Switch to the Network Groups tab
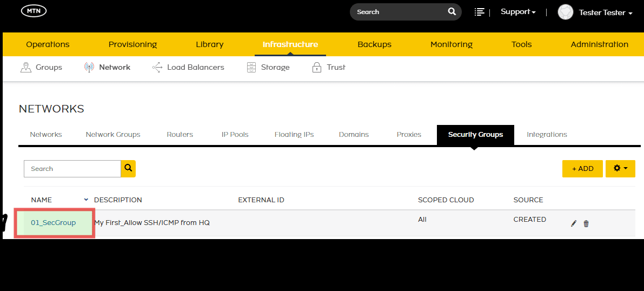The width and height of the screenshot is (644, 291). (x=113, y=135)
